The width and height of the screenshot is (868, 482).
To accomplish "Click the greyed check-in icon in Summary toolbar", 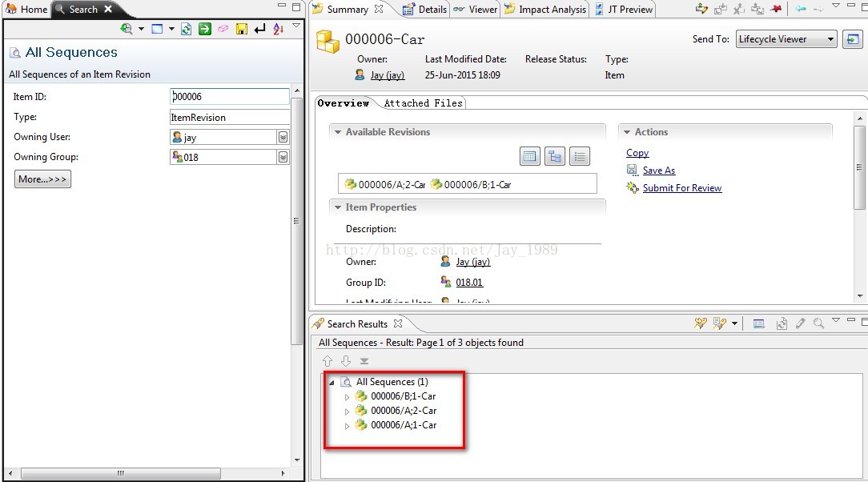I will click(757, 8).
